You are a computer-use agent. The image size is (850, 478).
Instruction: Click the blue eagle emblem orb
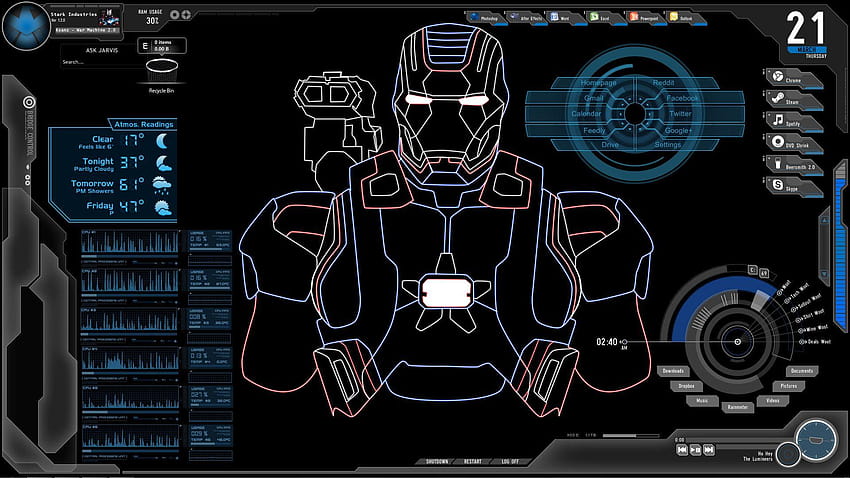[25, 25]
